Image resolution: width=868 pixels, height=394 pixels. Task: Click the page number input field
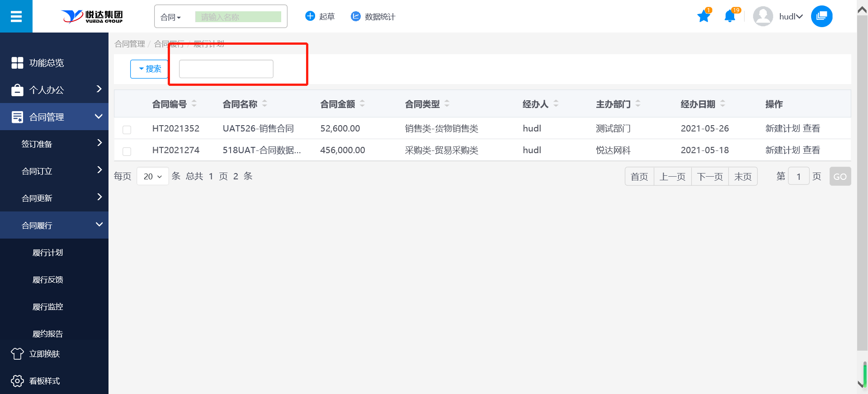click(798, 176)
